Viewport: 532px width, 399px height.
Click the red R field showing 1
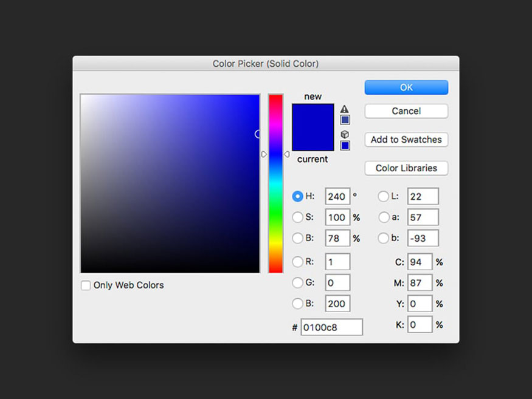tap(337, 262)
